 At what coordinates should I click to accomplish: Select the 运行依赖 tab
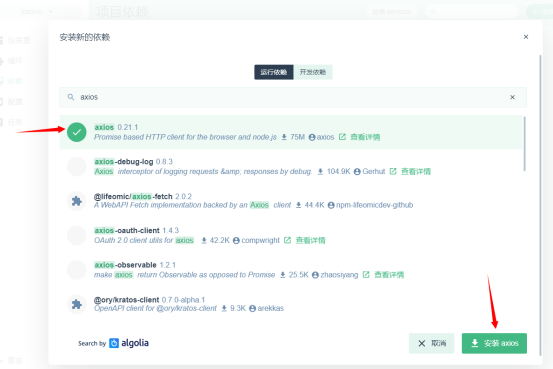point(274,72)
